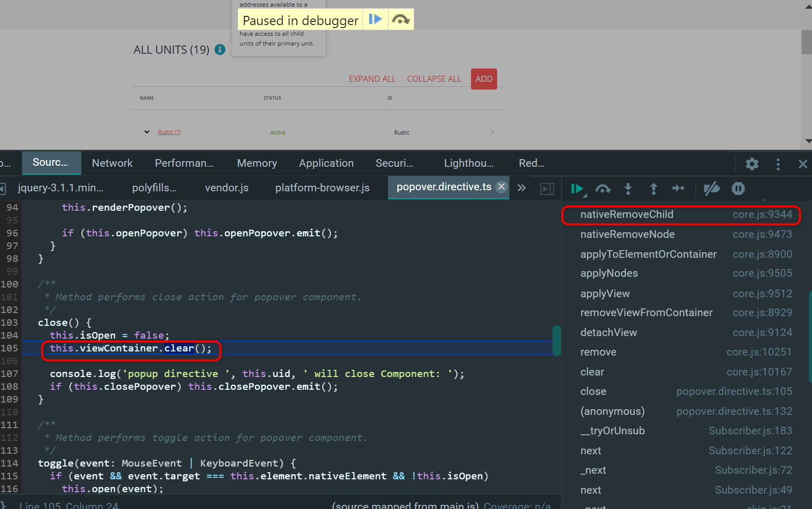Select (anonymous) call stack frame
Screen dimensions: 812x509
[686, 411]
